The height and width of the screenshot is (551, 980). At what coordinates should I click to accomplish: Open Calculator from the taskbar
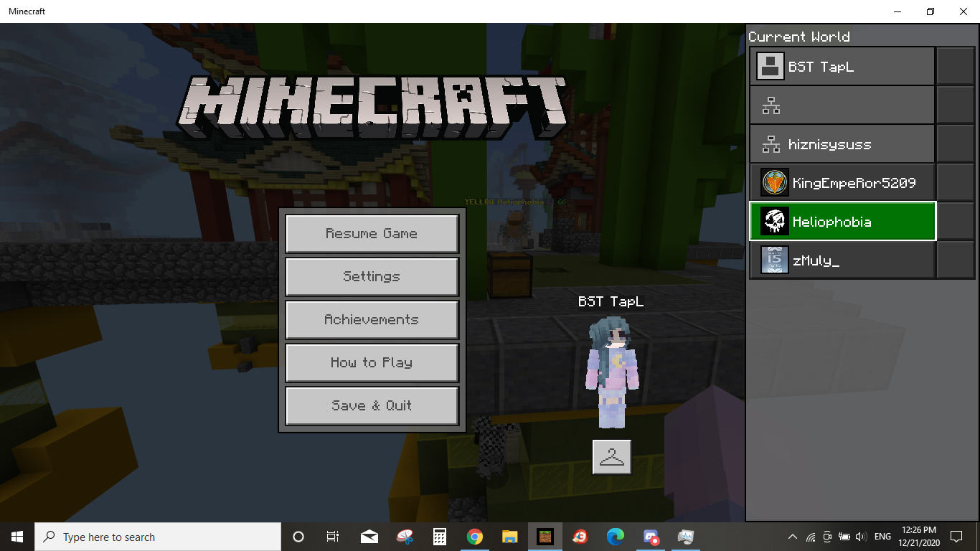(440, 537)
